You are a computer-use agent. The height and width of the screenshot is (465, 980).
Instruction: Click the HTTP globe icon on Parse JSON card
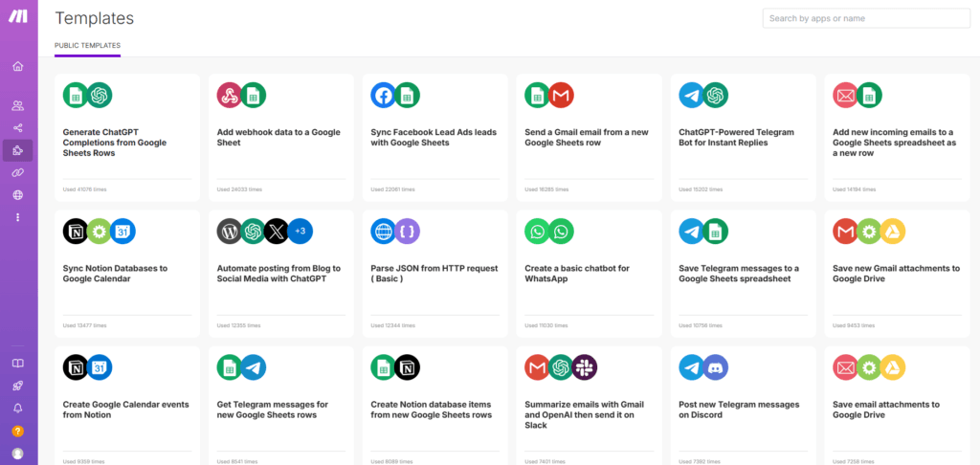[383, 232]
